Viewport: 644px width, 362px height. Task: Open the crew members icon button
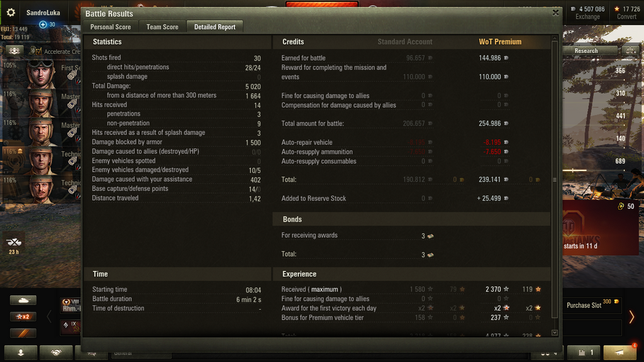14,51
